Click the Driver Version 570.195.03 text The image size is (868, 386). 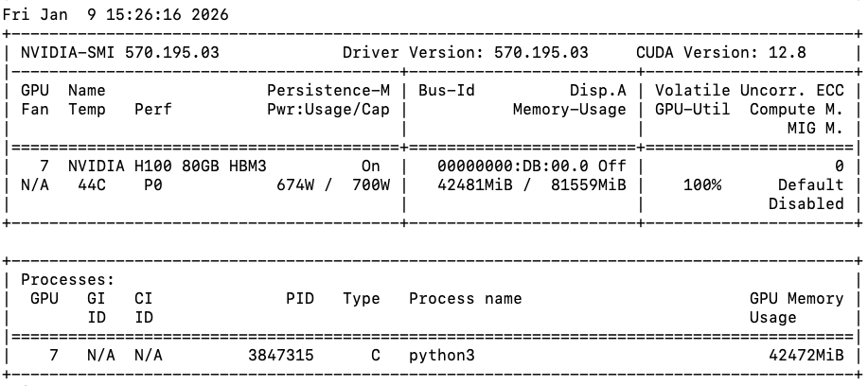[466, 53]
